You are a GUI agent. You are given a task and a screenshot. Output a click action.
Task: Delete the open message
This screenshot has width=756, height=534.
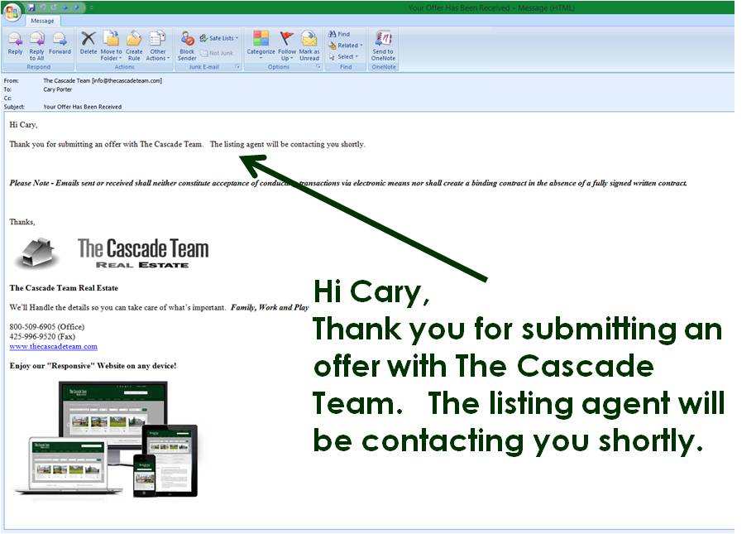click(89, 44)
